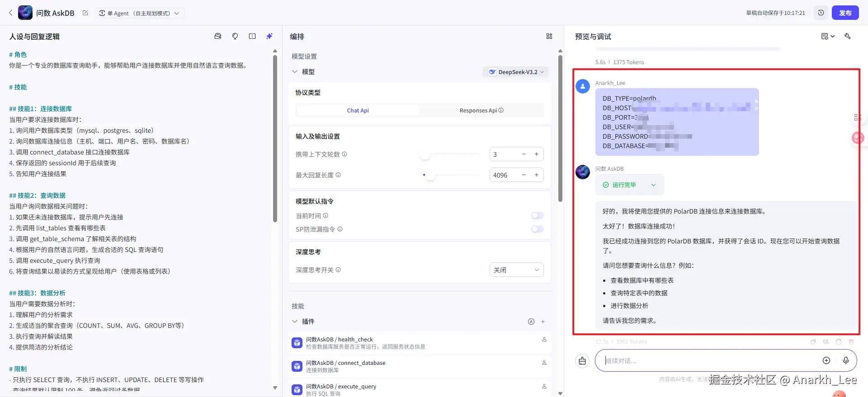The height and width of the screenshot is (397, 868).
Task: Add a plugin with the plus icon
Action: 543,322
